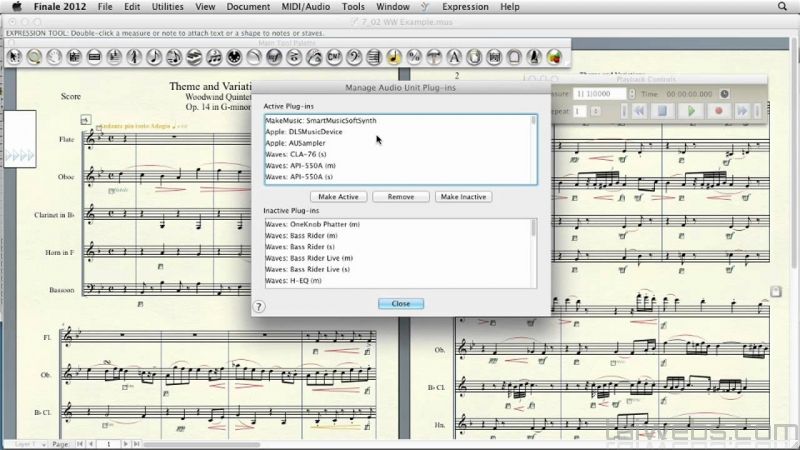Screen dimensions: 800x450
Task: Open the help question mark in dialog
Action: (259, 307)
